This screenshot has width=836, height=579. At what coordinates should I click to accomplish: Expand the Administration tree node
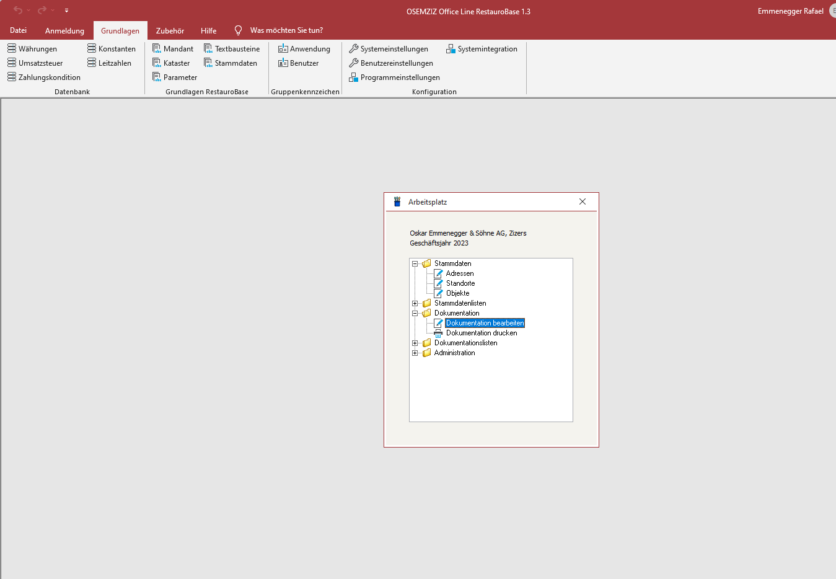pos(414,353)
